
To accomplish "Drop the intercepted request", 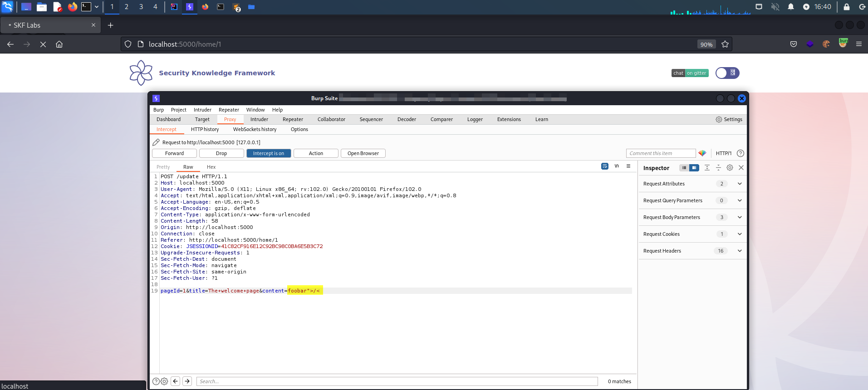I will click(x=221, y=153).
